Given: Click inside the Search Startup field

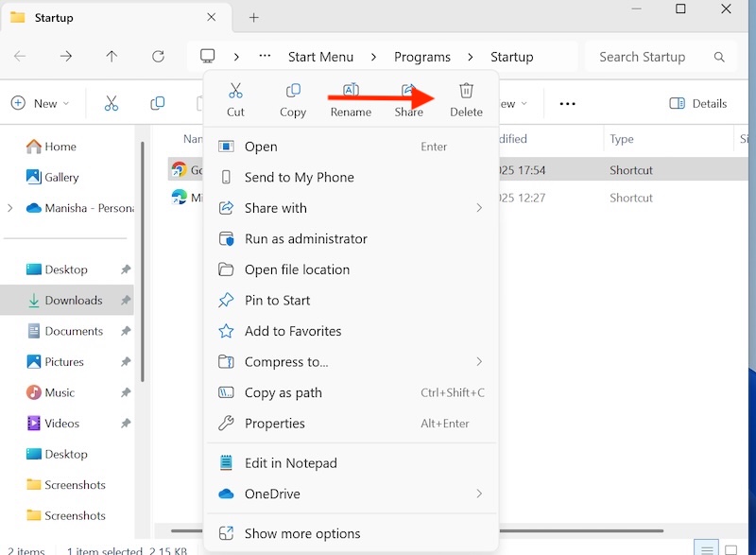Looking at the screenshot, I should pyautogui.click(x=643, y=57).
